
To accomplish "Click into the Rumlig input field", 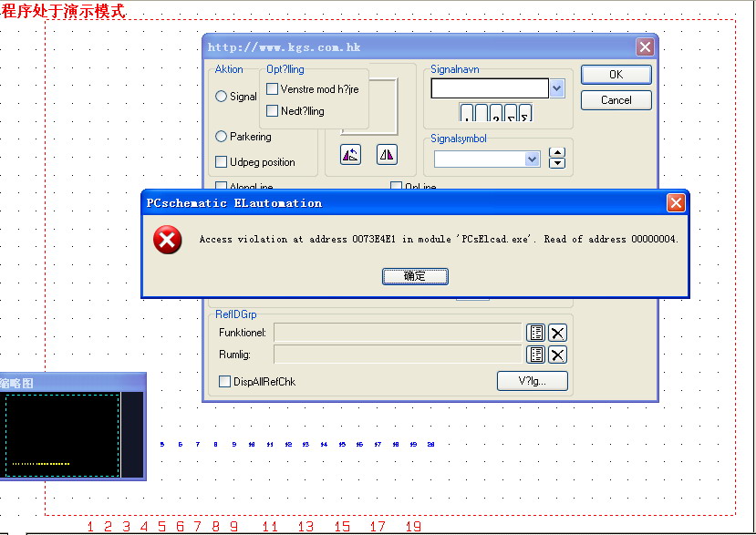I will tap(398, 355).
